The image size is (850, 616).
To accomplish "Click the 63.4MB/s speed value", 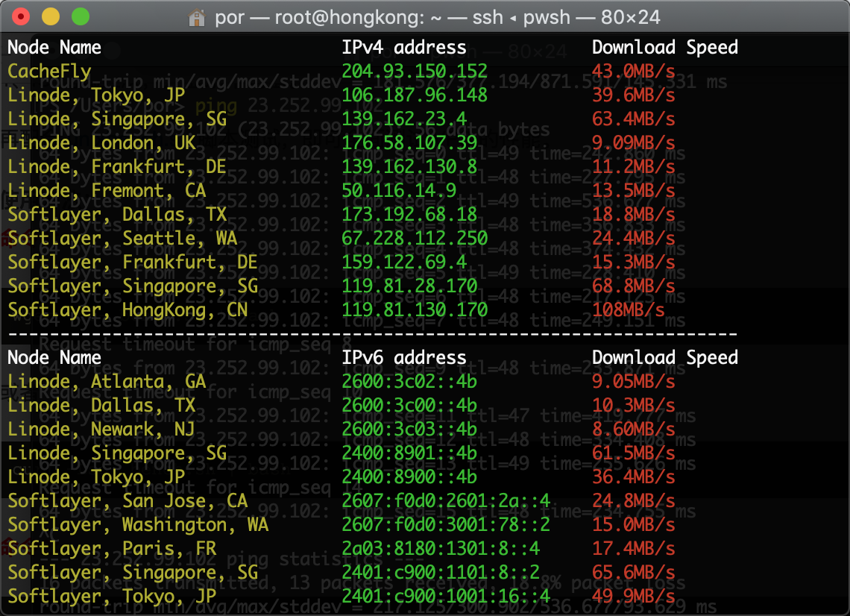I will point(633,119).
